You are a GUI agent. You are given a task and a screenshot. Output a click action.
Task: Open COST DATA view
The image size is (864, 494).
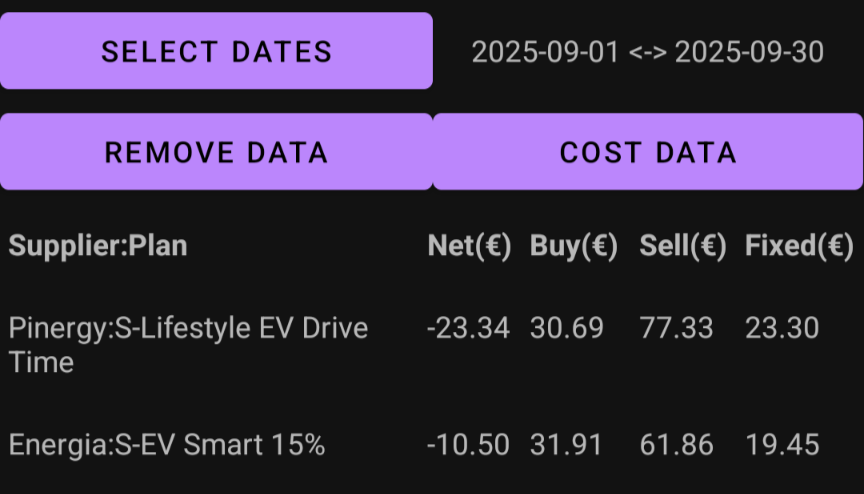(x=648, y=152)
